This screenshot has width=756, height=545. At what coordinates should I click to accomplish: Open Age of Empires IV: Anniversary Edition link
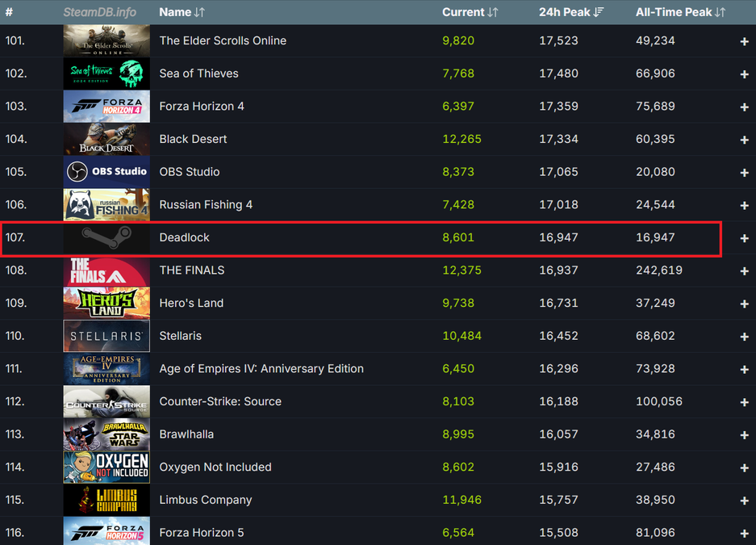click(261, 368)
